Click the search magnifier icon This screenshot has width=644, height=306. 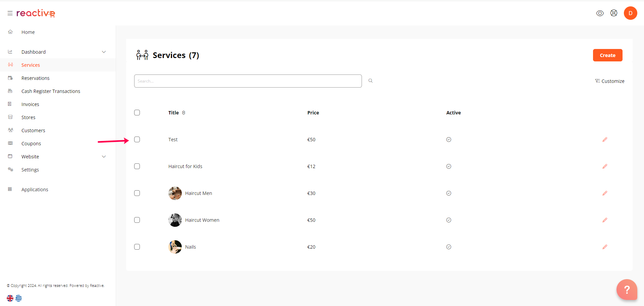(370, 81)
